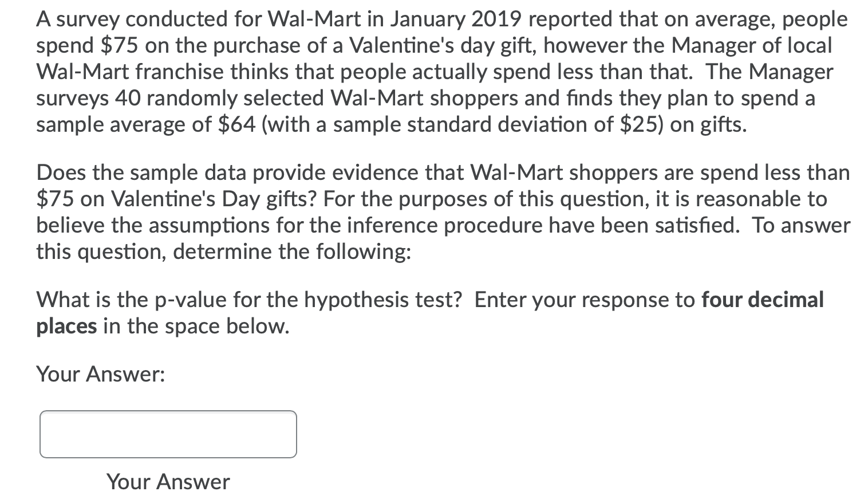Click the bold "four decimal" text
This screenshot has width=868, height=503.
pyautogui.click(x=763, y=299)
